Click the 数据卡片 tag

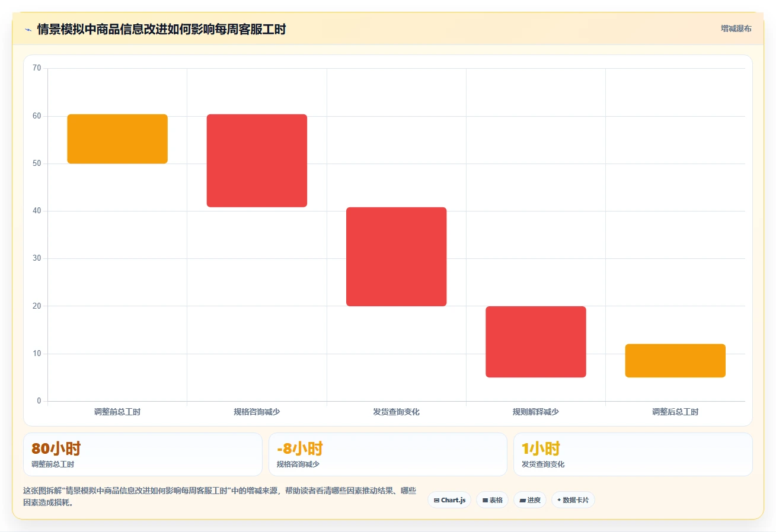tap(573, 500)
